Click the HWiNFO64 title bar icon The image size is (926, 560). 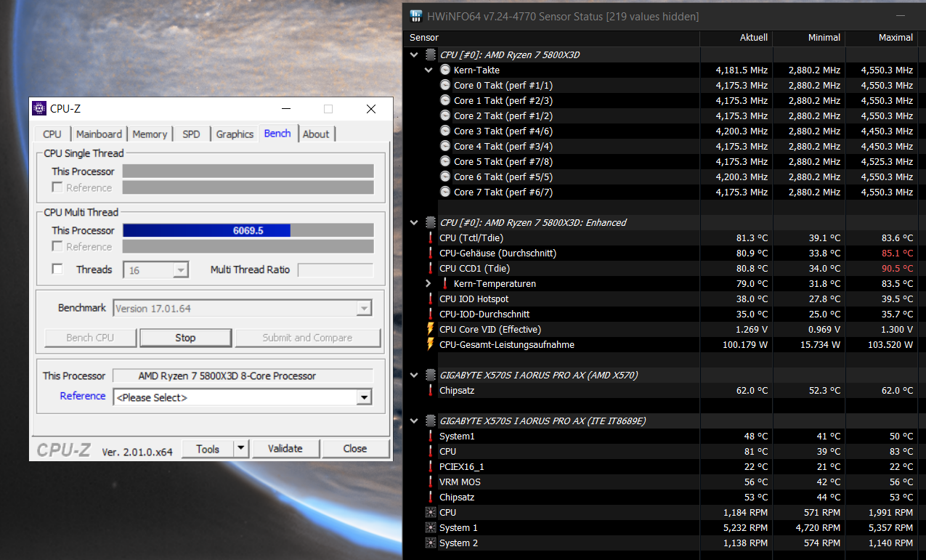tap(417, 16)
